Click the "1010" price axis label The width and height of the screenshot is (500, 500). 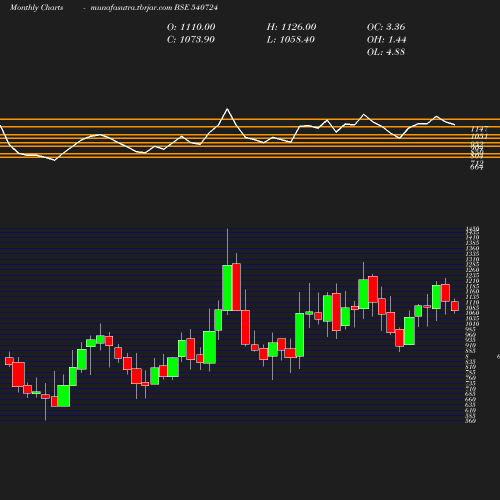pyautogui.click(x=472, y=324)
